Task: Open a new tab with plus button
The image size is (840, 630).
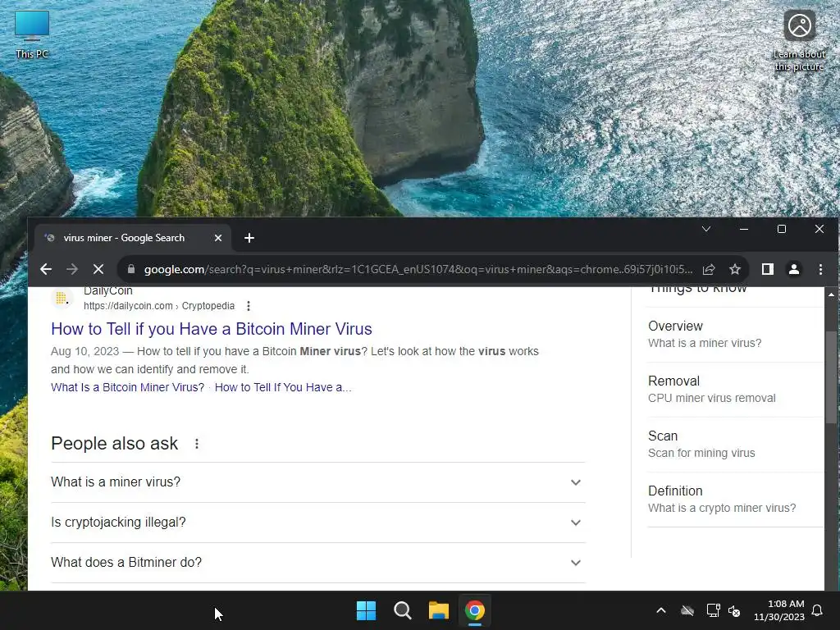Action: [249, 238]
